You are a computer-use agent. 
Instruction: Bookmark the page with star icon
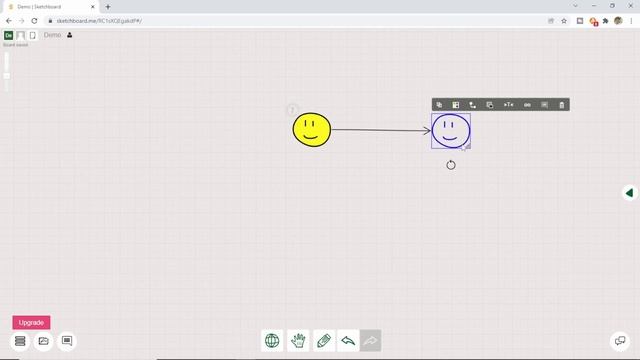[564, 21]
